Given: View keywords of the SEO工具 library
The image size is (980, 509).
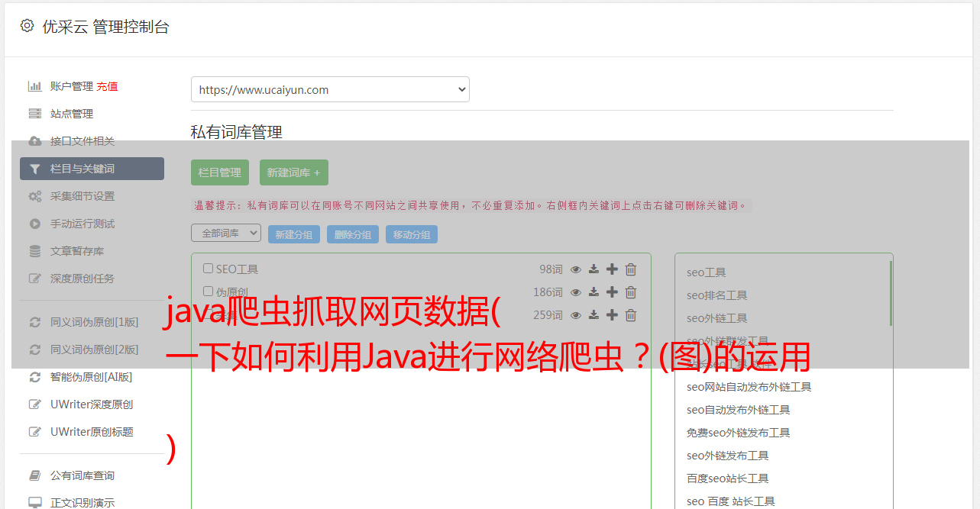Looking at the screenshot, I should pyautogui.click(x=576, y=269).
